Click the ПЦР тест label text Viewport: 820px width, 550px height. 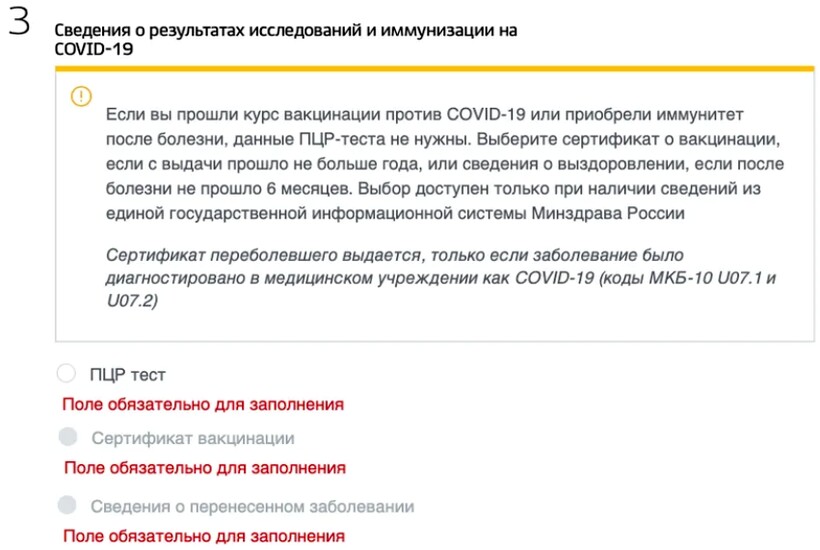tap(127, 375)
